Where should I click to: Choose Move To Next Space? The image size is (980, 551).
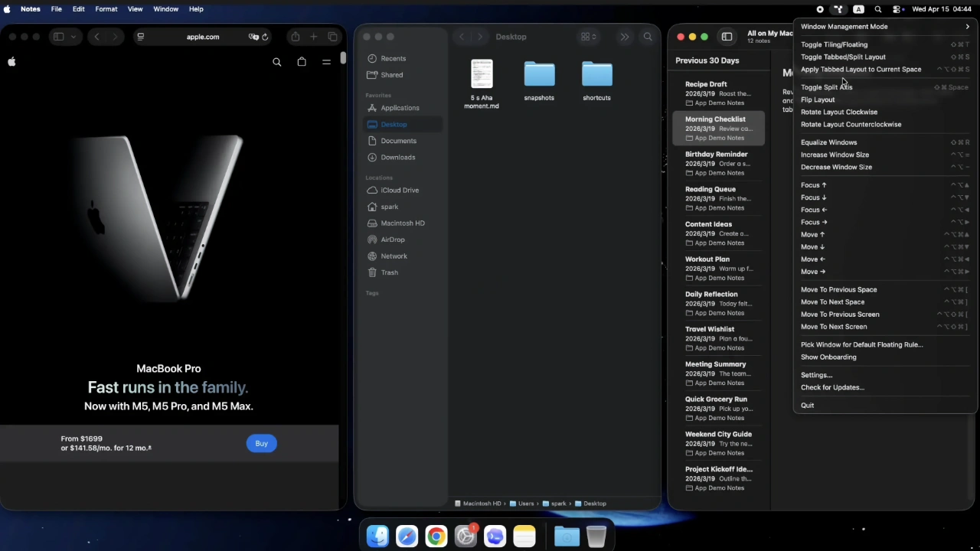(884, 302)
